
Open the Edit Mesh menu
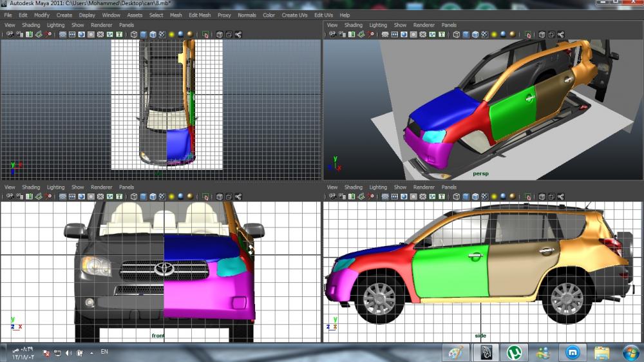pos(200,15)
